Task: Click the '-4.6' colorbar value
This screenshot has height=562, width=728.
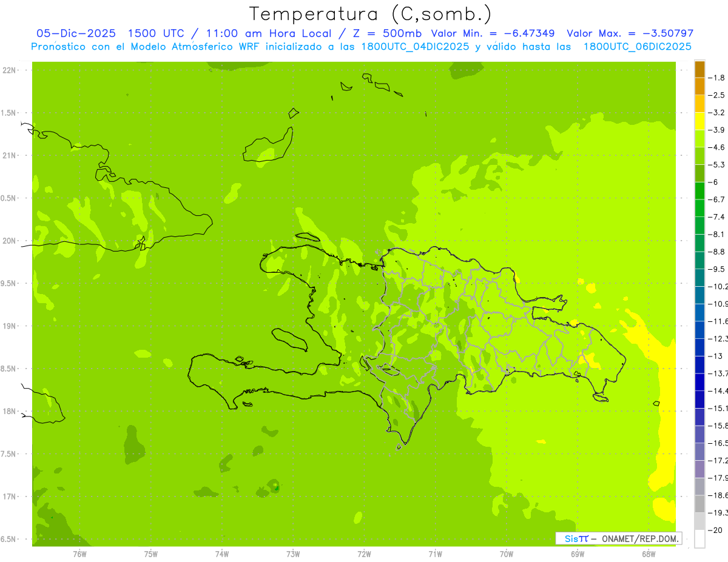Action: coord(717,147)
